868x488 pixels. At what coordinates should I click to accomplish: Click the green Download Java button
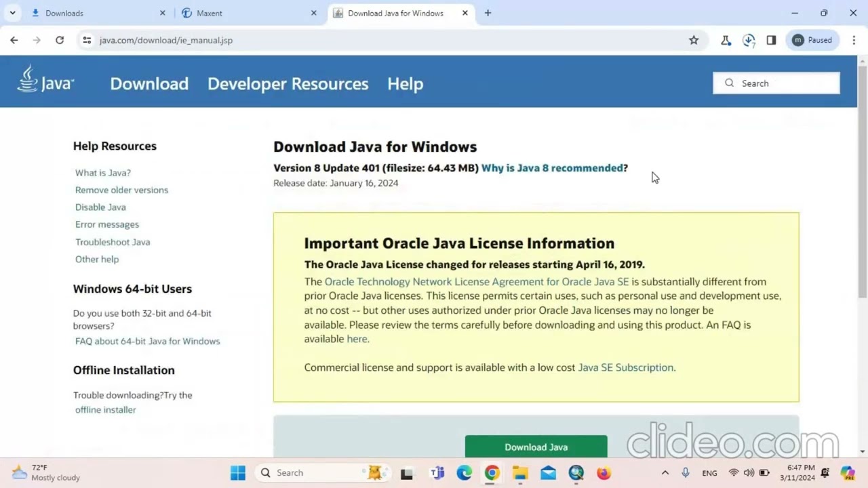pyautogui.click(x=536, y=447)
